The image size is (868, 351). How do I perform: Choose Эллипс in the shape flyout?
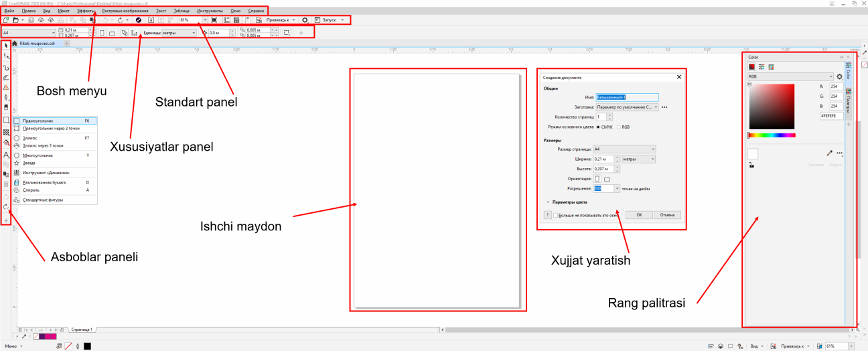pyautogui.click(x=55, y=137)
